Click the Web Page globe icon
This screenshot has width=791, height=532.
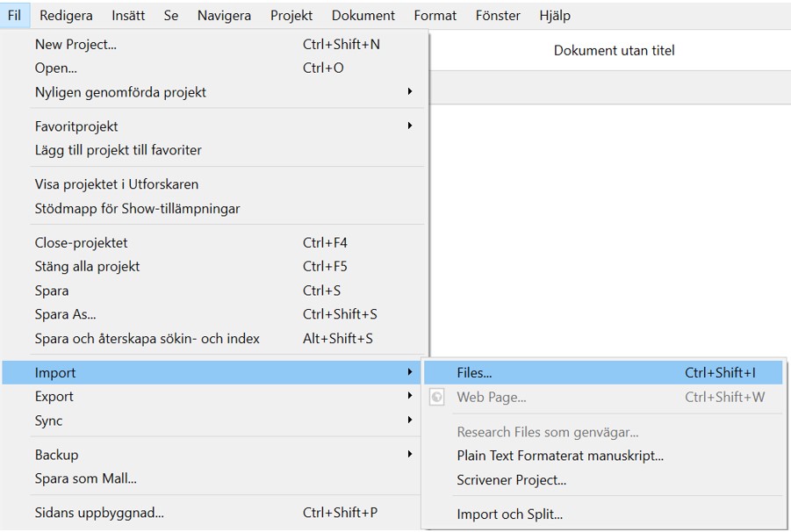pos(437,398)
